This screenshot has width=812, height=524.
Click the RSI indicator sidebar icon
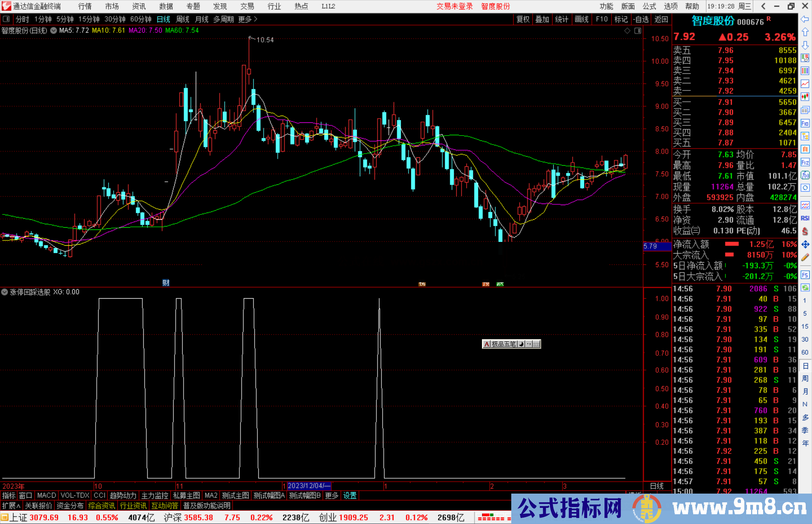(805, 218)
